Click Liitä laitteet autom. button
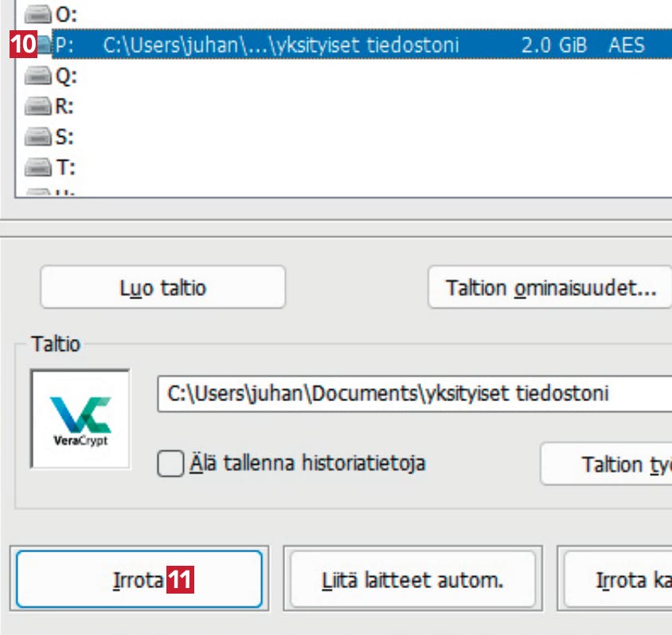 click(x=412, y=579)
